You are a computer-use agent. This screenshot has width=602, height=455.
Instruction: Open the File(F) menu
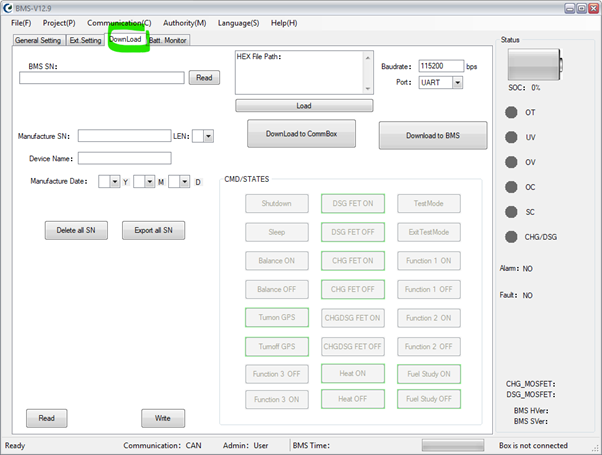click(x=21, y=23)
